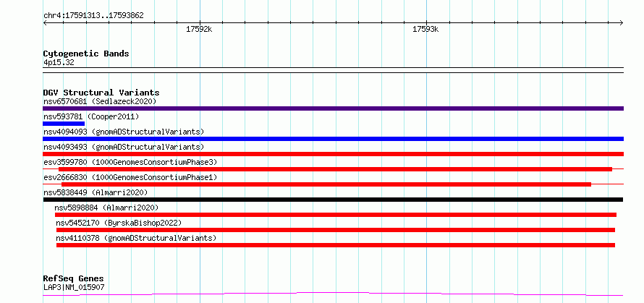Click the 17592k ruler tick label
The image size is (644, 303).
tap(199, 29)
